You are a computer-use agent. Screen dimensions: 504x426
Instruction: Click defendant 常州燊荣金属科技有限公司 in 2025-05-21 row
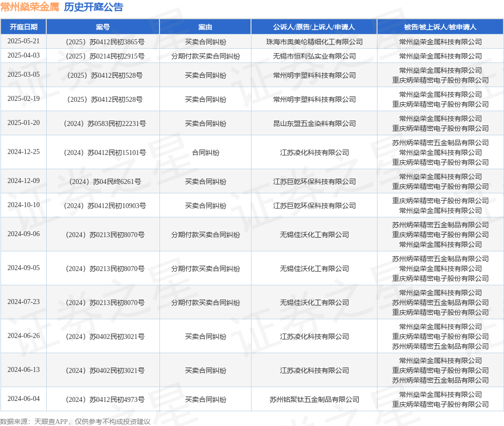pyautogui.click(x=441, y=42)
